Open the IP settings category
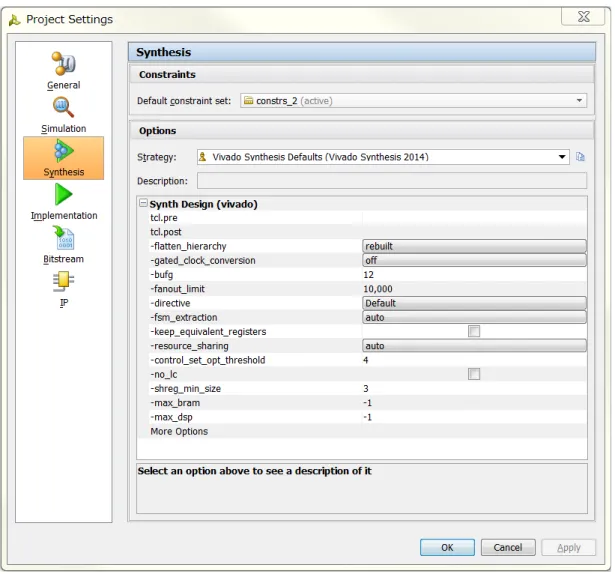The width and height of the screenshot is (615, 574). (x=64, y=290)
